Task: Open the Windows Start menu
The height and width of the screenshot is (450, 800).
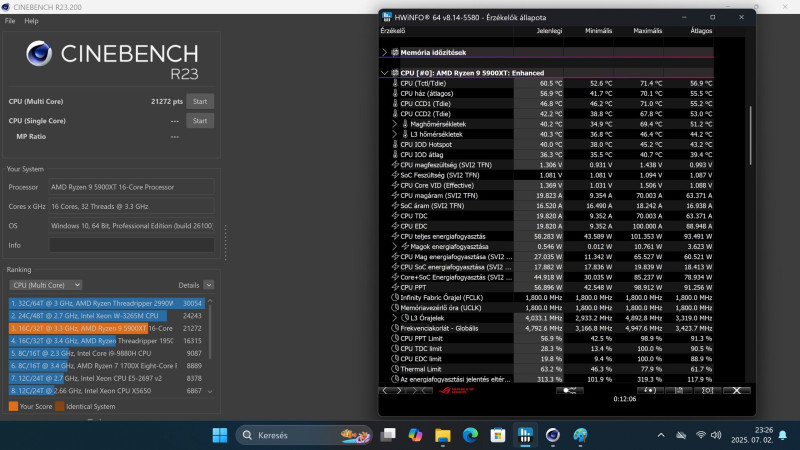Action: pos(220,435)
